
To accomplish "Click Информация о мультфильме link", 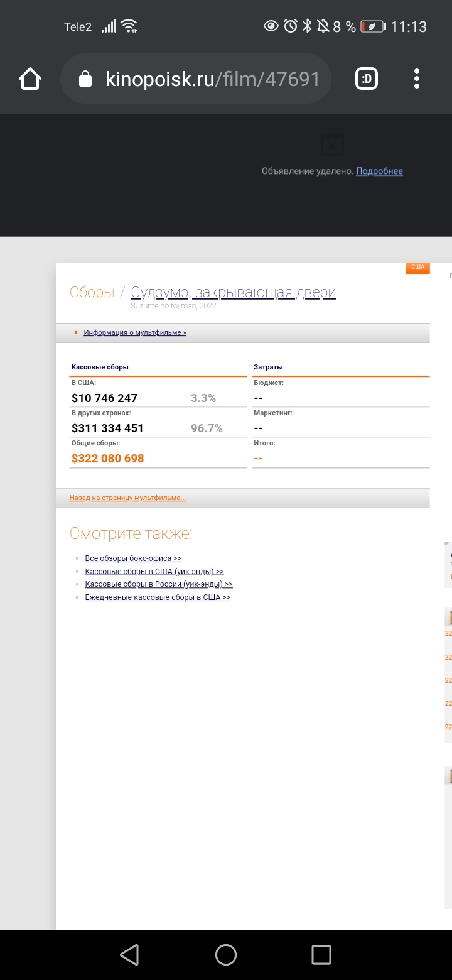I will coord(135,333).
